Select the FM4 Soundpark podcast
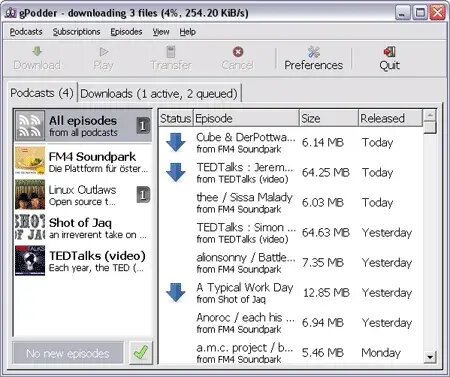The width and height of the screenshot is (450, 377). coord(83,161)
